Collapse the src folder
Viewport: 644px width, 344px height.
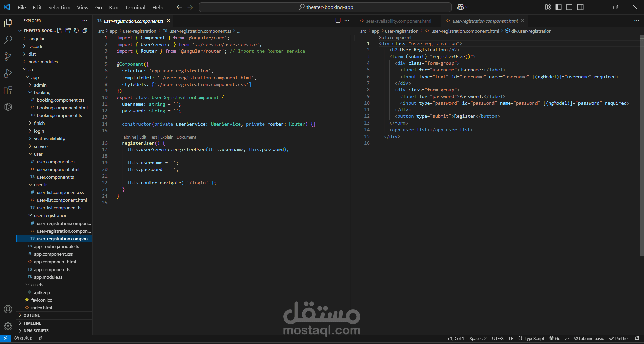coord(54,69)
